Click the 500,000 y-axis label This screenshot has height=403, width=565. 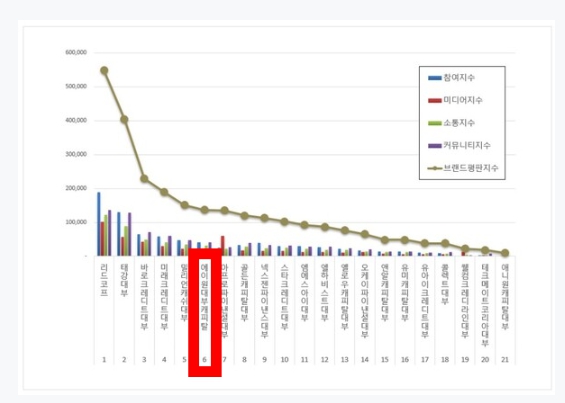[76, 87]
